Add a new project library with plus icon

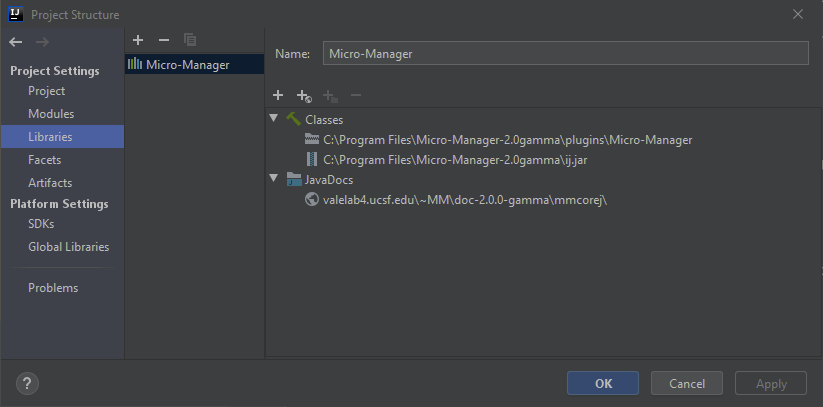point(138,40)
